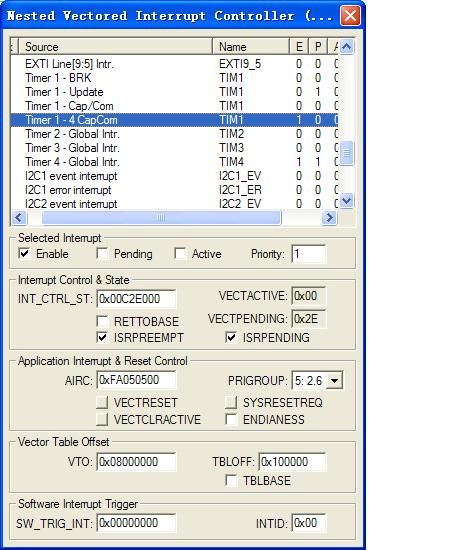470x550 pixels.
Task: Click the EXTI9_5 name cell
Action: [240, 64]
